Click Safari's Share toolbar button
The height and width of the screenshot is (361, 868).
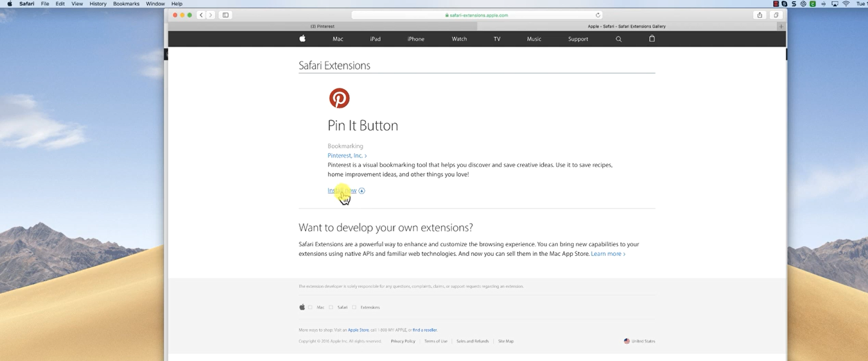pos(760,15)
